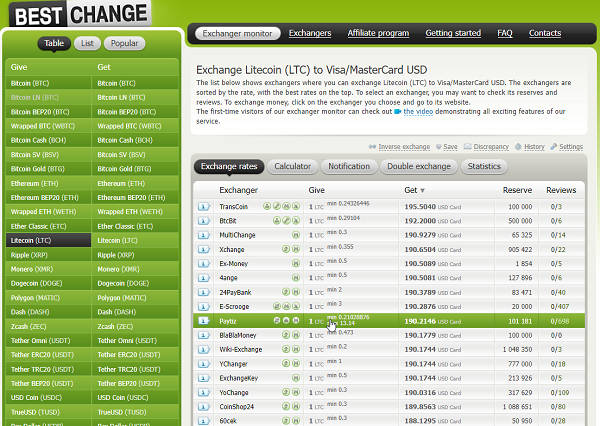Open the TransCoin exchanger name
This screenshot has height=426, width=600.
pos(233,207)
